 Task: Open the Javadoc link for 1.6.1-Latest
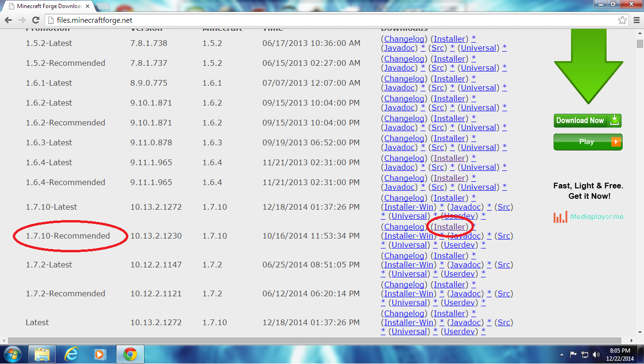click(x=400, y=88)
